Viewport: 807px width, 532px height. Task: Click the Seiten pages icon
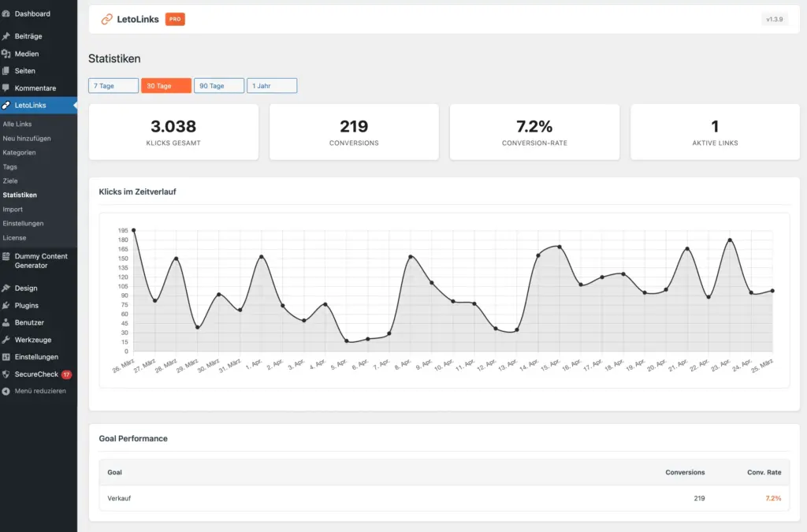pyautogui.click(x=6, y=70)
